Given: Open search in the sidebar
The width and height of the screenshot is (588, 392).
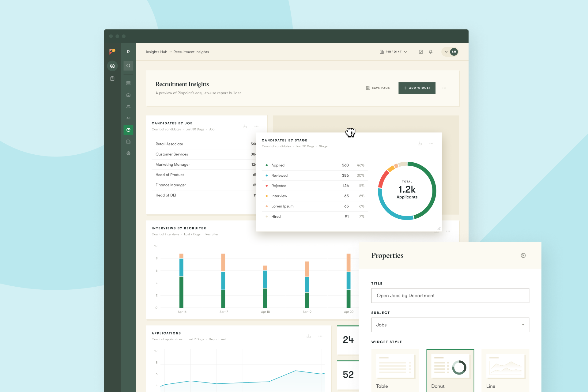Looking at the screenshot, I should (x=128, y=66).
